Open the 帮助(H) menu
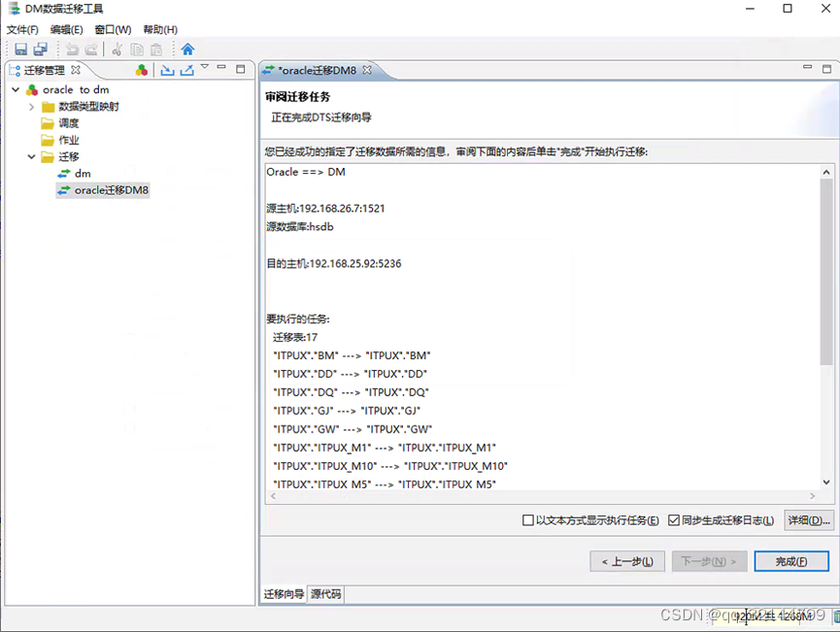Viewport: 840px width, 632px height. 160,29
